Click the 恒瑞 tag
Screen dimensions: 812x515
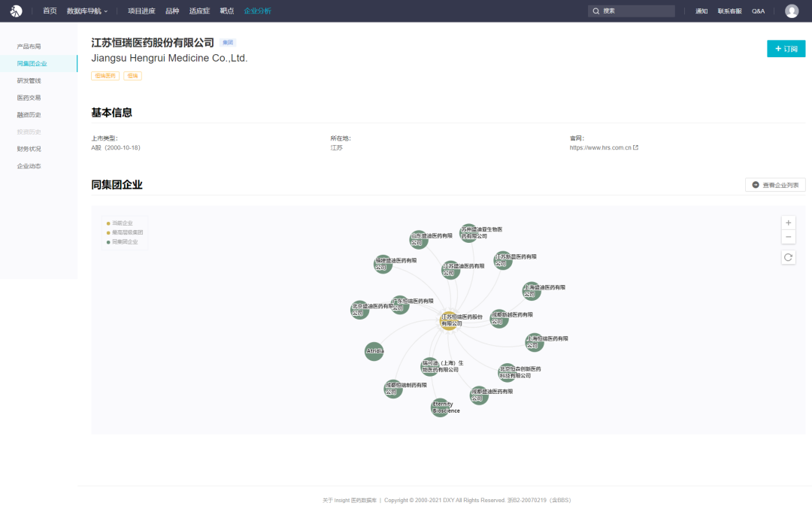pos(132,76)
